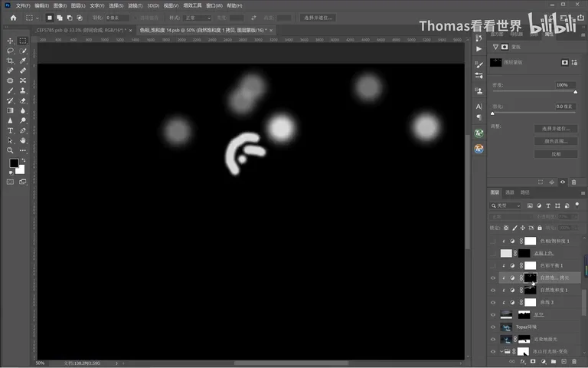The height and width of the screenshot is (368, 588).
Task: Click the 选择并遮住 button in the options bar
Action: click(318, 18)
